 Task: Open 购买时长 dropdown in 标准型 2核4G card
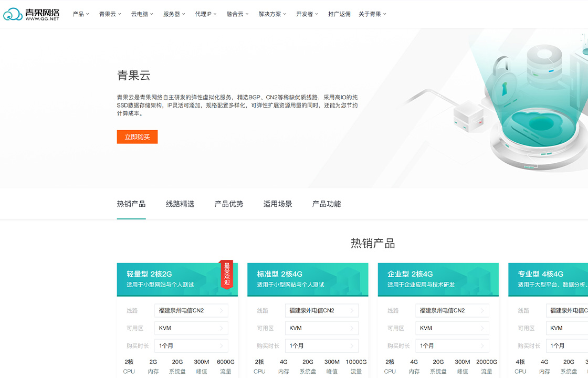[x=322, y=346]
